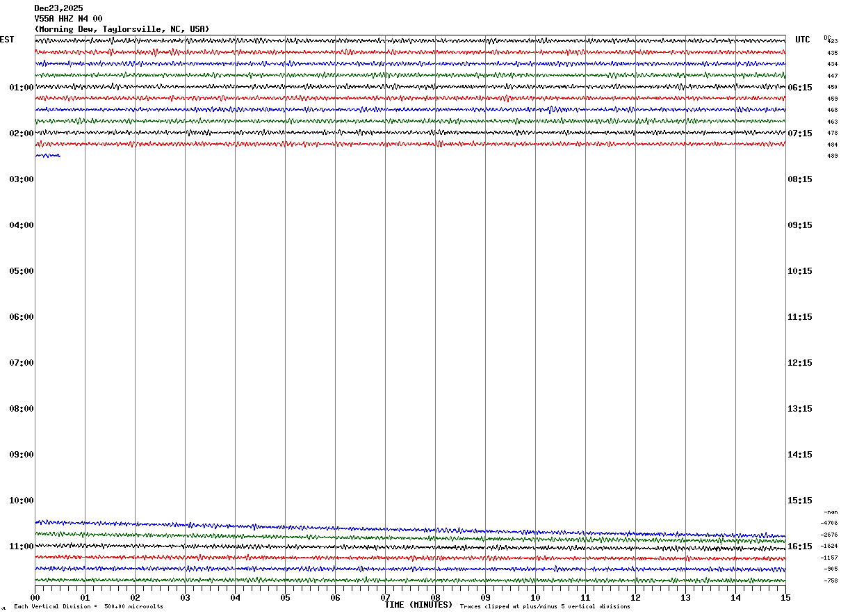Click the "04:00" EST hour label
Viewport: 841px width, 616px height.
22,225
